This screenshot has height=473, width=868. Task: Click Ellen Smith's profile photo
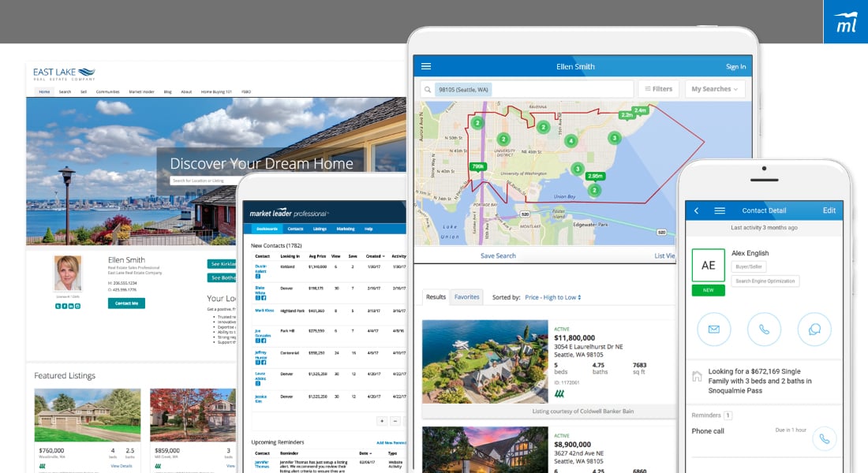click(68, 273)
